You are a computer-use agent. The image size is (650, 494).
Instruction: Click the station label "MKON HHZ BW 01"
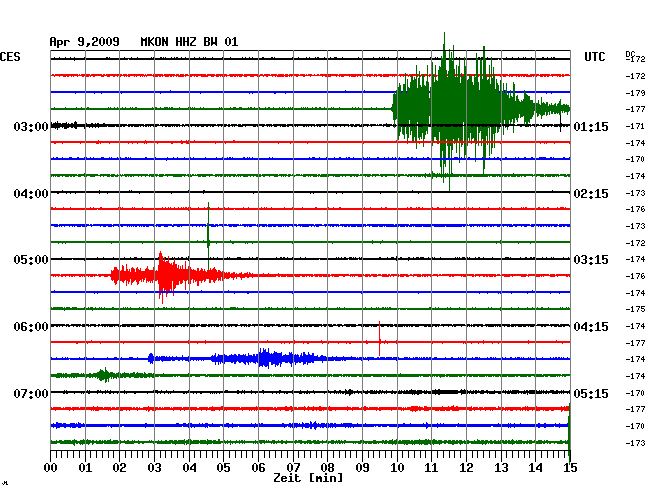pyautogui.click(x=189, y=42)
